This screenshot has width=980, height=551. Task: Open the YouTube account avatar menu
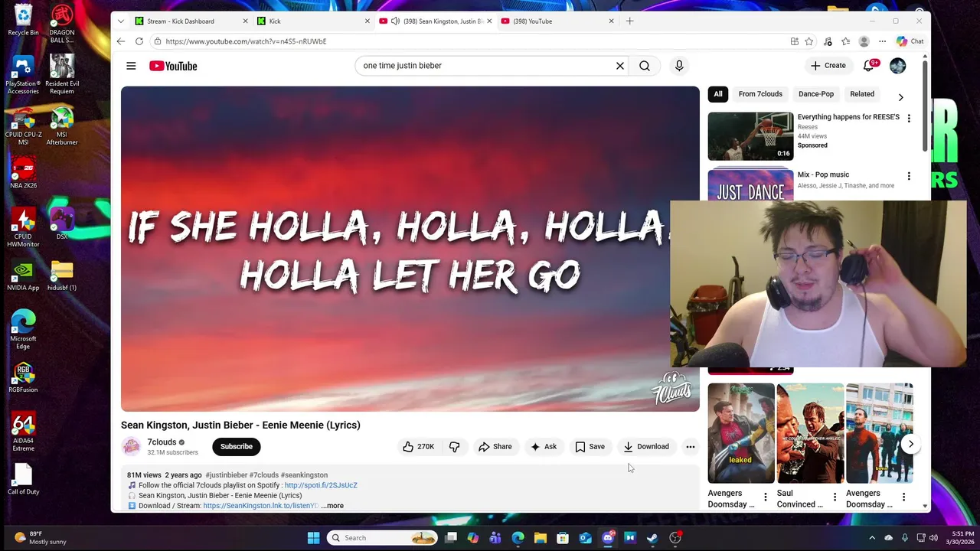(x=898, y=66)
